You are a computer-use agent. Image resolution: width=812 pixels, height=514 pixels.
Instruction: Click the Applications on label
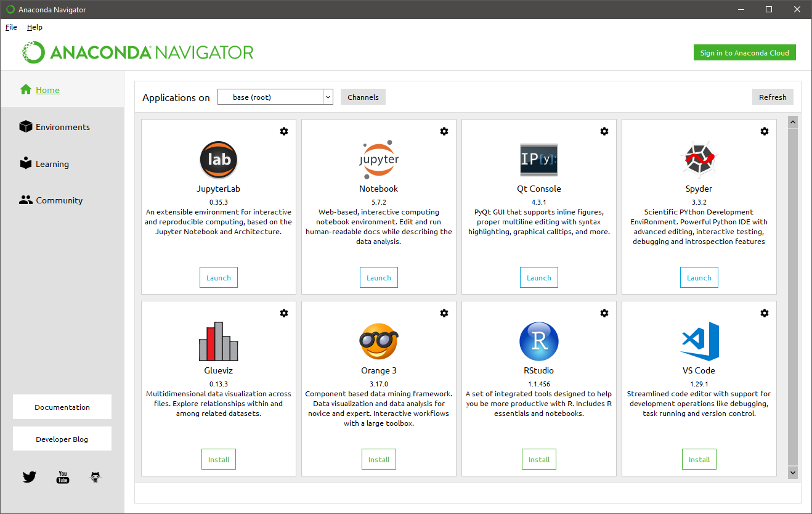[176, 97]
